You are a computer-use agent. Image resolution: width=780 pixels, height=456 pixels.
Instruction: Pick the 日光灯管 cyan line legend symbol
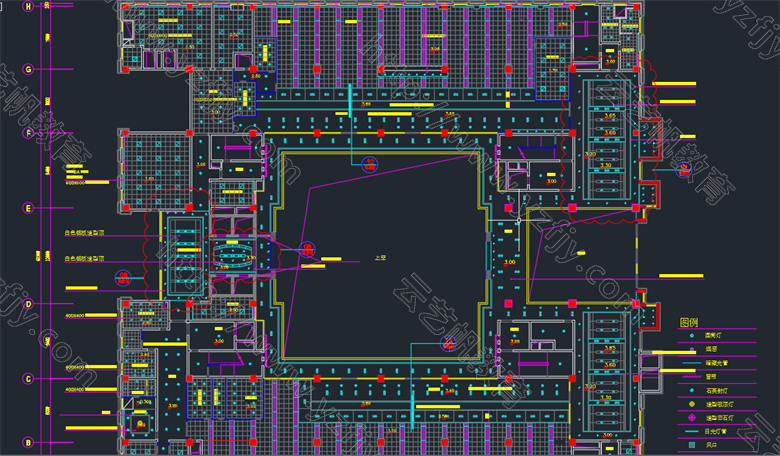click(x=691, y=432)
